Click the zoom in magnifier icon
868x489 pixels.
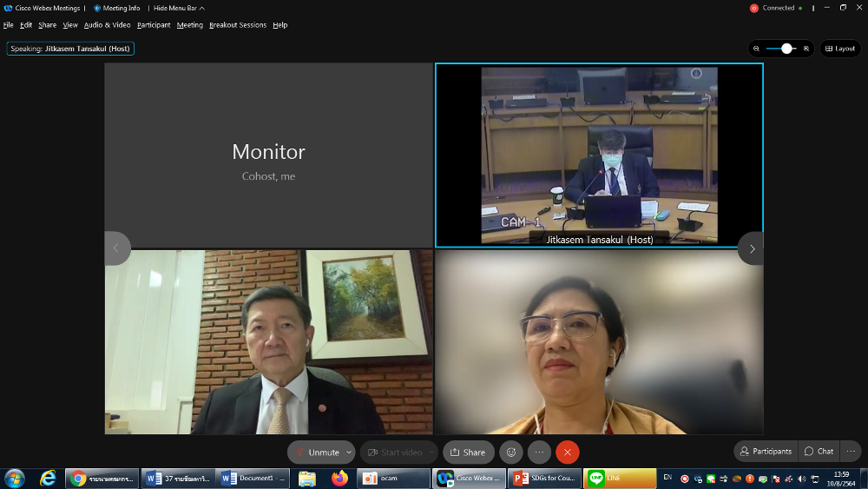[806, 49]
